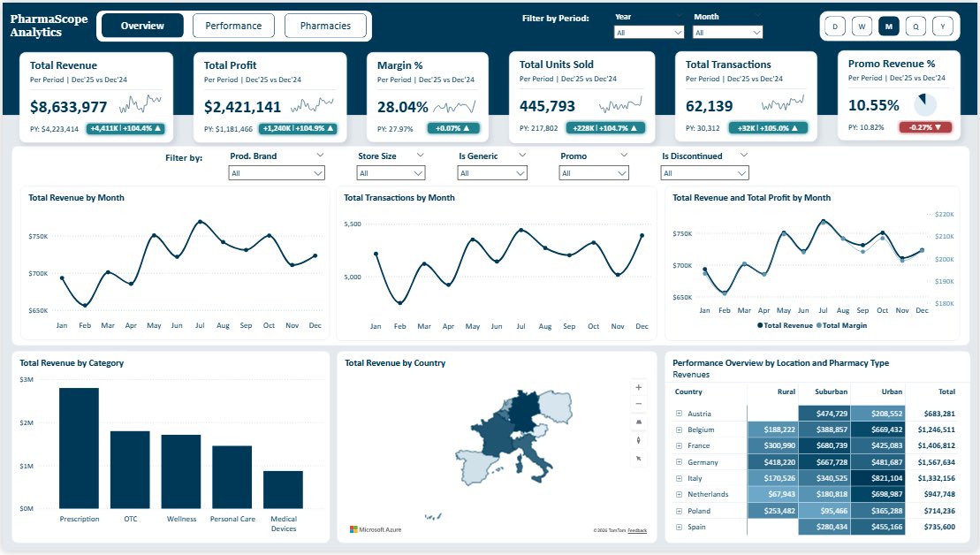Select monthly granularity M button
This screenshot has width=980, height=555.
889,27
